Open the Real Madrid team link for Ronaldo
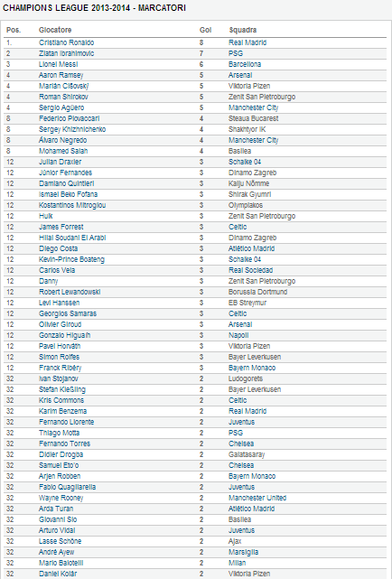 click(x=247, y=42)
